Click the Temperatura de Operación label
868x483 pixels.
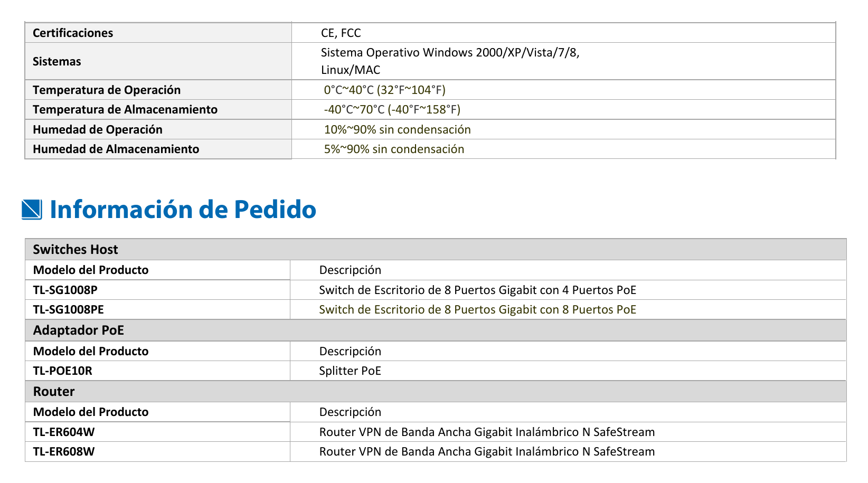(x=107, y=90)
